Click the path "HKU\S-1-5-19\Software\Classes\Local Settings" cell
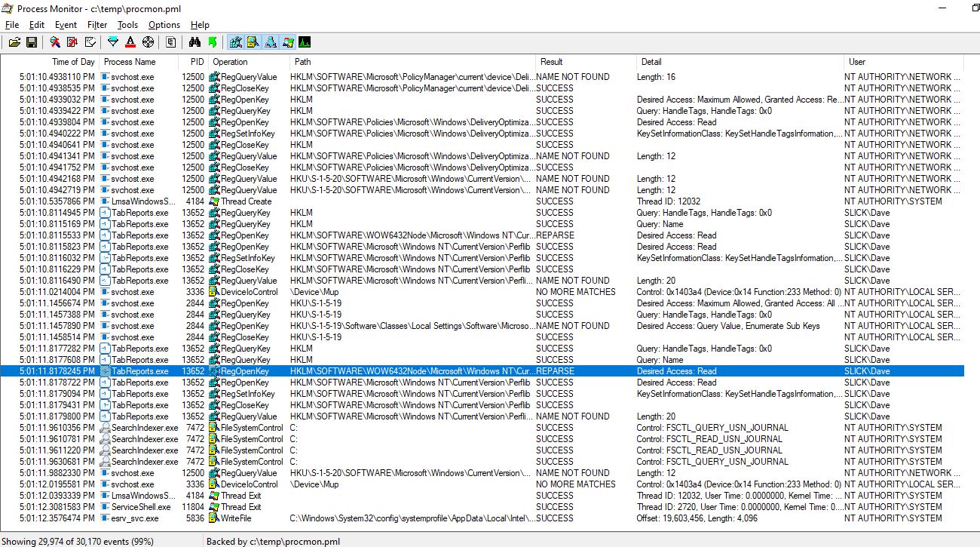The height and width of the screenshot is (547, 980). [x=412, y=326]
